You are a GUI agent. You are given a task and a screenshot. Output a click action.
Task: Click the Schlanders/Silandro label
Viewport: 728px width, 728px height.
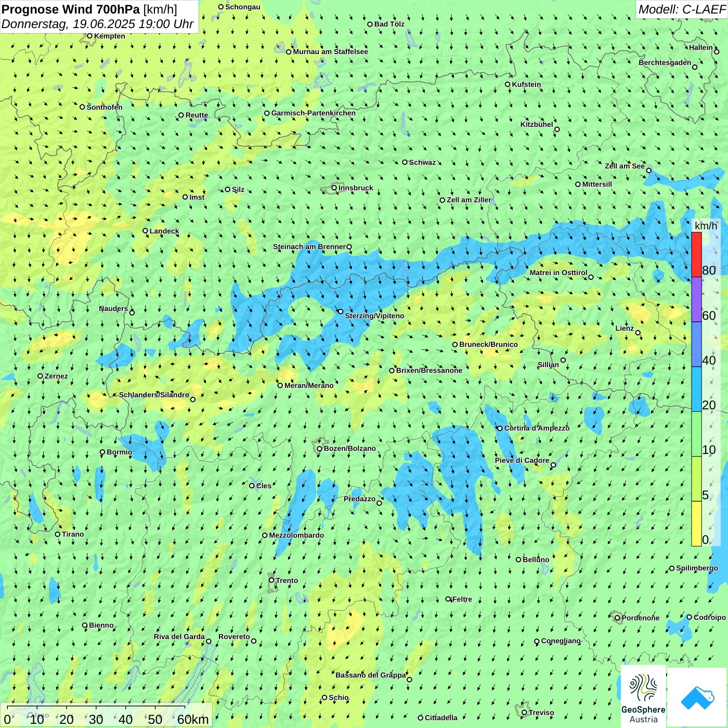[x=154, y=395]
